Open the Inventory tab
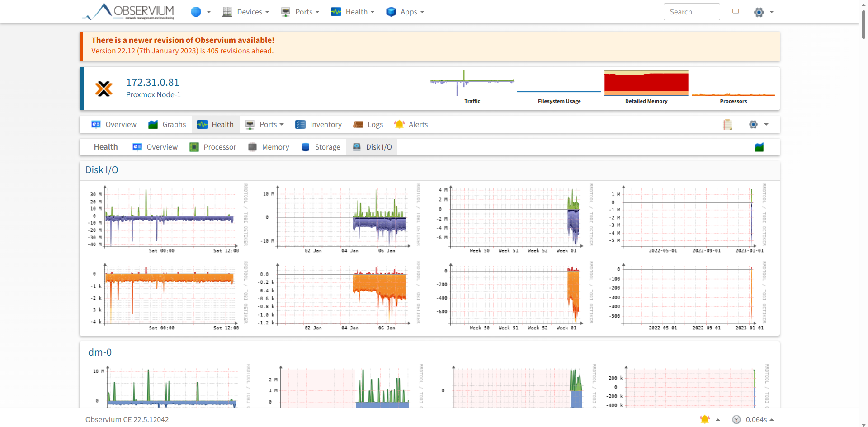The image size is (868, 427). 318,124
